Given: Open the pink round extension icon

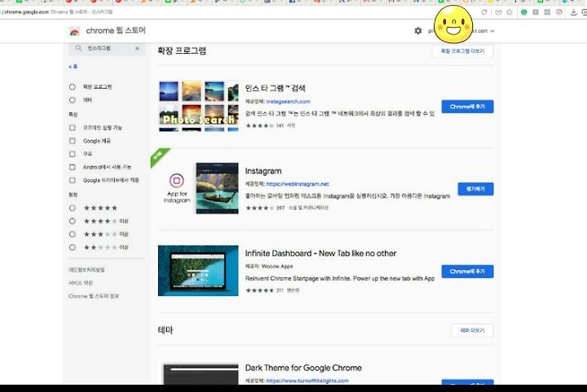Looking at the screenshot, I should pyautogui.click(x=559, y=12).
